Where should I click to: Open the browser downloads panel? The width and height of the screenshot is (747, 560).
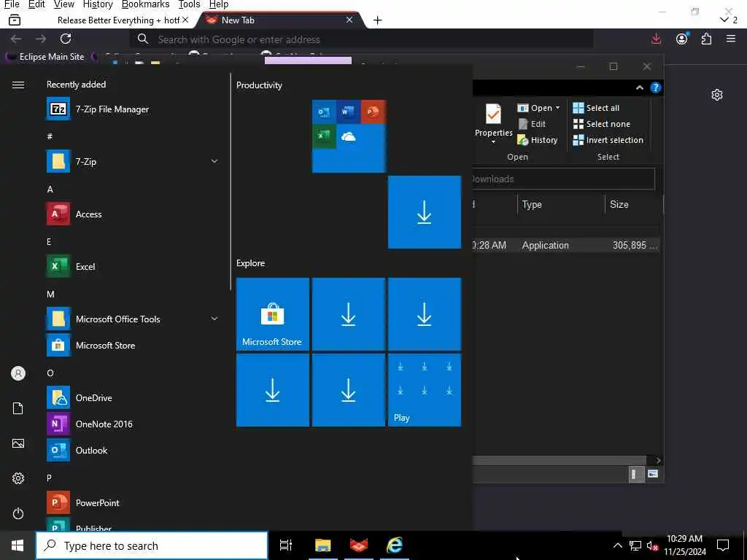click(x=656, y=39)
